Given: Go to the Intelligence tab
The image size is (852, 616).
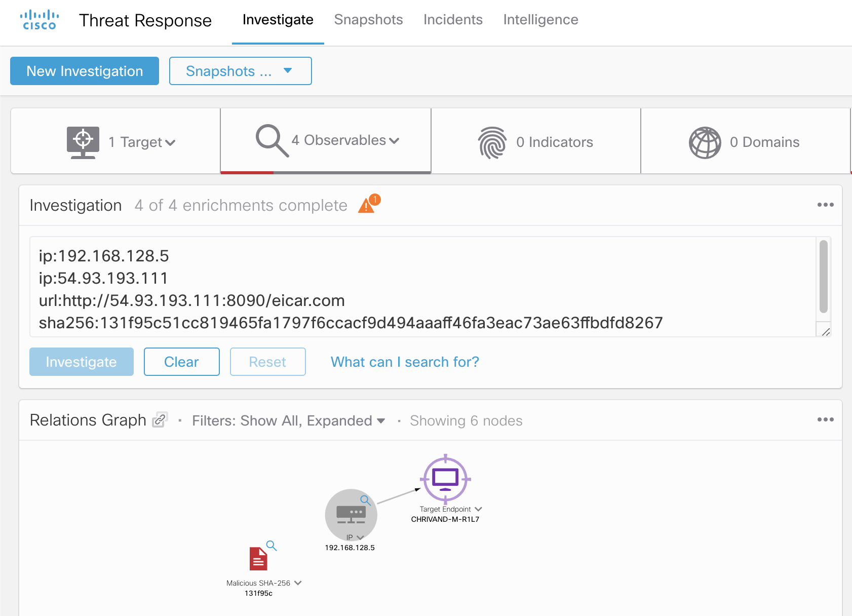Looking at the screenshot, I should point(540,20).
